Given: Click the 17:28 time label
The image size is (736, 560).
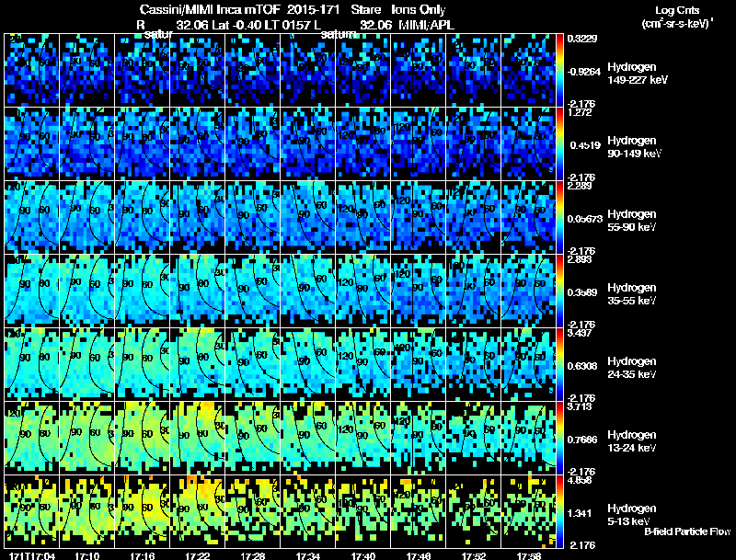Looking at the screenshot, I should coord(253,556).
